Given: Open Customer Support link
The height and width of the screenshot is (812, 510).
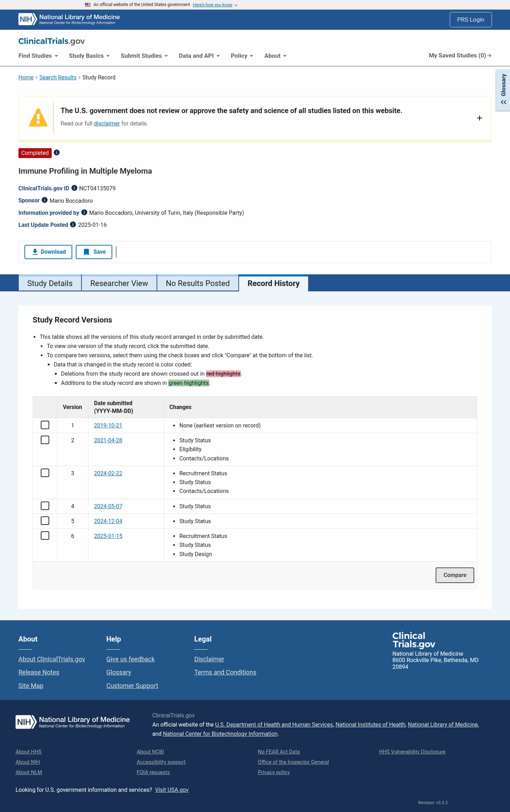Looking at the screenshot, I should click(132, 685).
